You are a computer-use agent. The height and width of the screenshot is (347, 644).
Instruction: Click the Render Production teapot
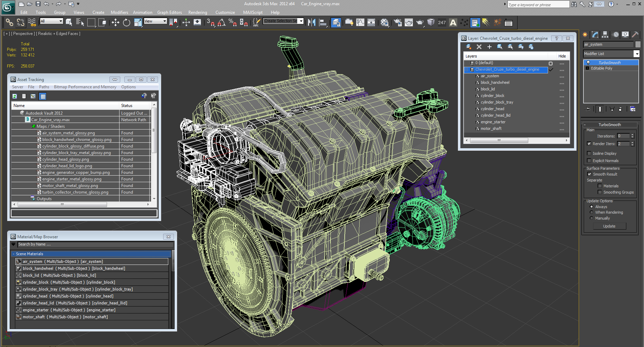420,23
